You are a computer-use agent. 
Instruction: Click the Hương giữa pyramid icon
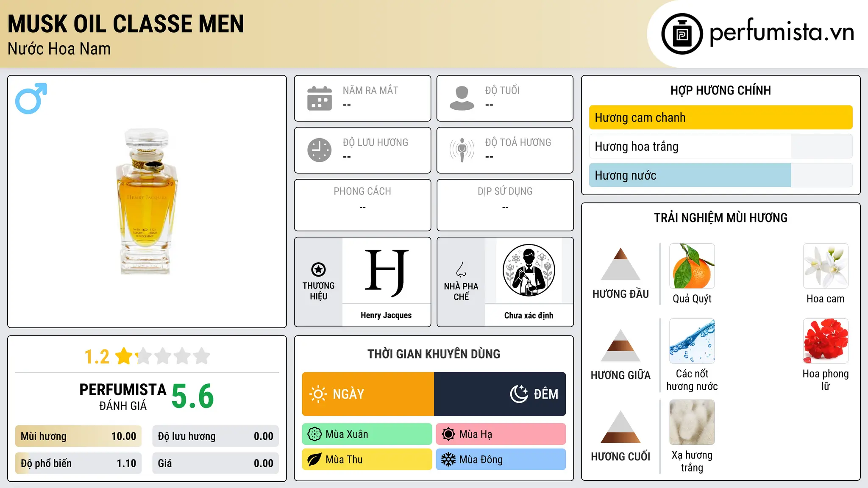[x=620, y=345]
